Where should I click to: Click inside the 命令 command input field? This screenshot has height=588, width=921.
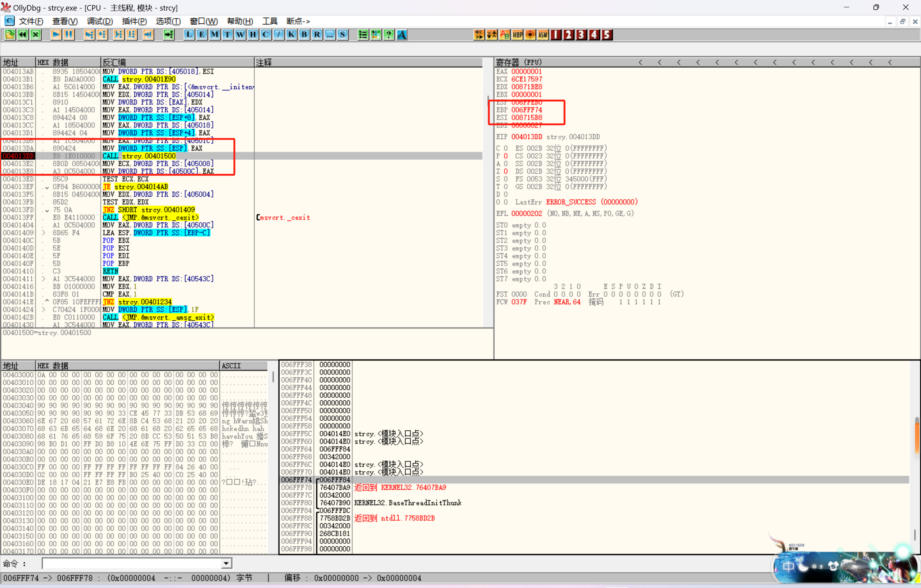[x=132, y=563]
